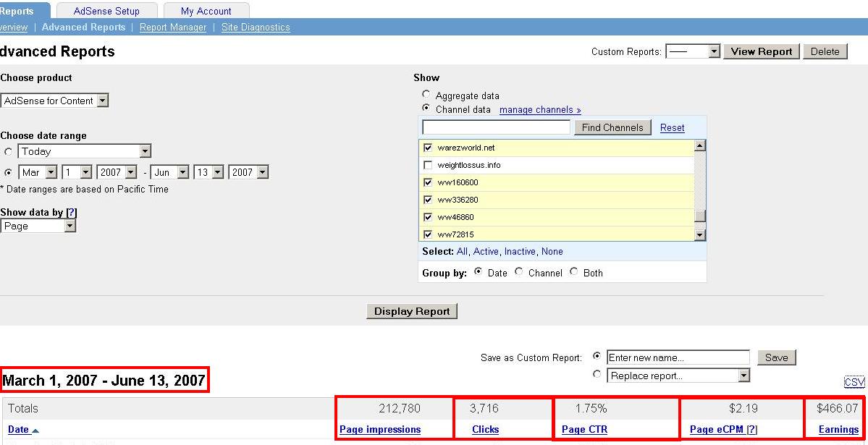This screenshot has width=868, height=445.
Task: Click the Save custom report button
Action: 776,357
